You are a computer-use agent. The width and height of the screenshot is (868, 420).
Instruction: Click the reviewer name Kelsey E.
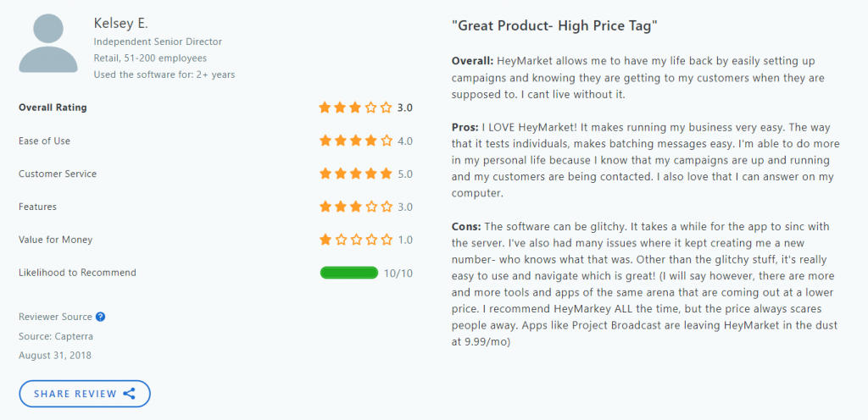click(121, 24)
